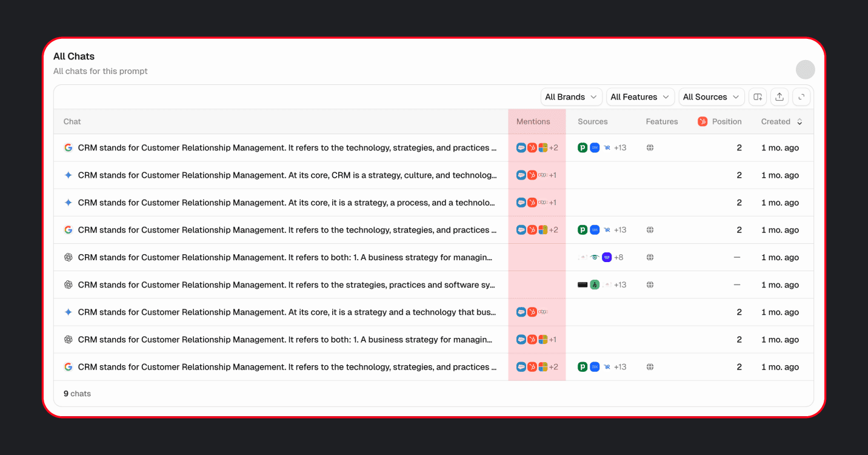Image resolution: width=868 pixels, height=455 pixels.
Task: Open the All Features filter dropdown
Action: click(641, 97)
